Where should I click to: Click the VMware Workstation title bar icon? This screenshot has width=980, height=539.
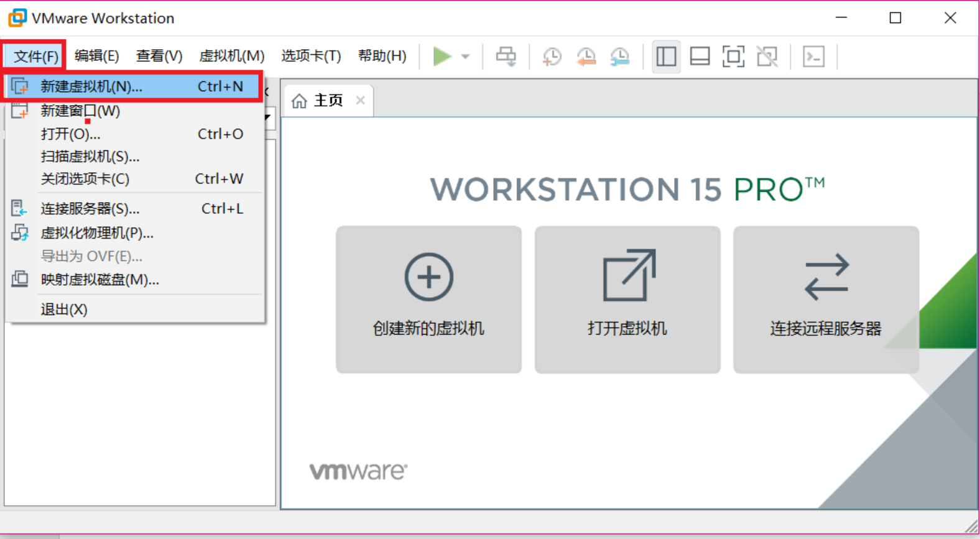(x=17, y=18)
